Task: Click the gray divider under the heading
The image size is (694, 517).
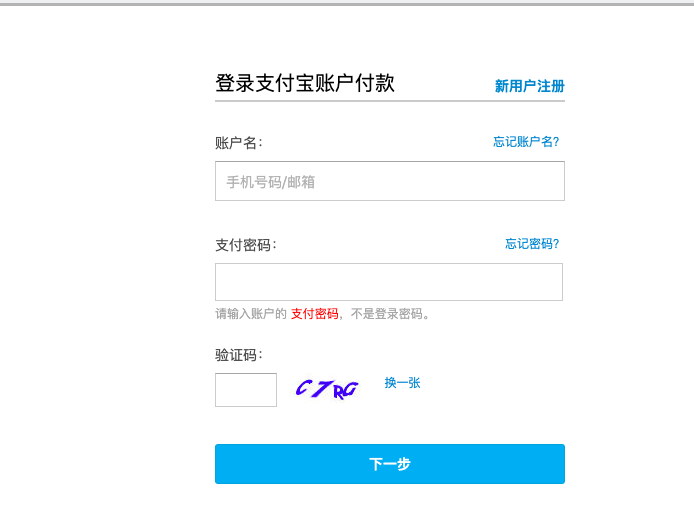Action: pos(389,101)
